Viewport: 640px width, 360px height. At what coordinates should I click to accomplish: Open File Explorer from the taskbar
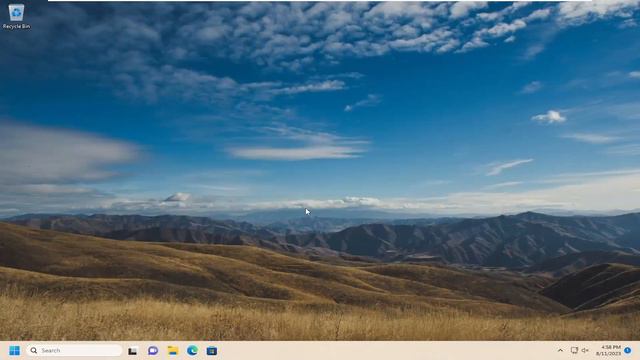click(173, 351)
